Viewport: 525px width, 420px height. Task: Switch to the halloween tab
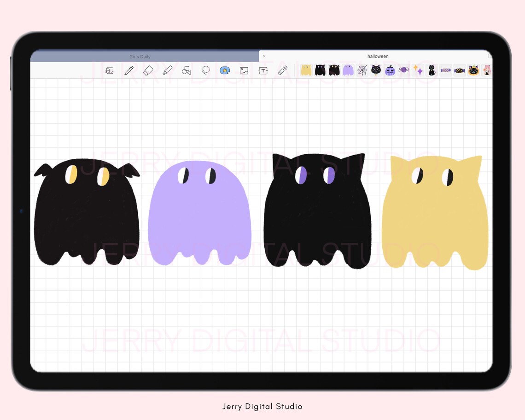tap(379, 56)
